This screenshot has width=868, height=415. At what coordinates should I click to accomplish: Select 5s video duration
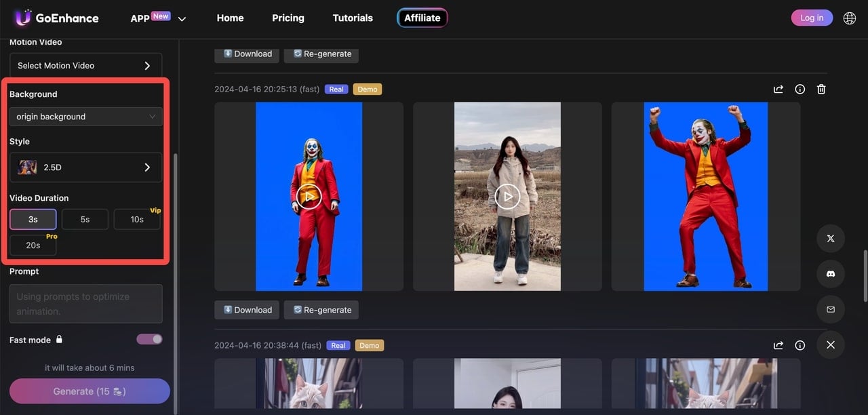click(85, 219)
